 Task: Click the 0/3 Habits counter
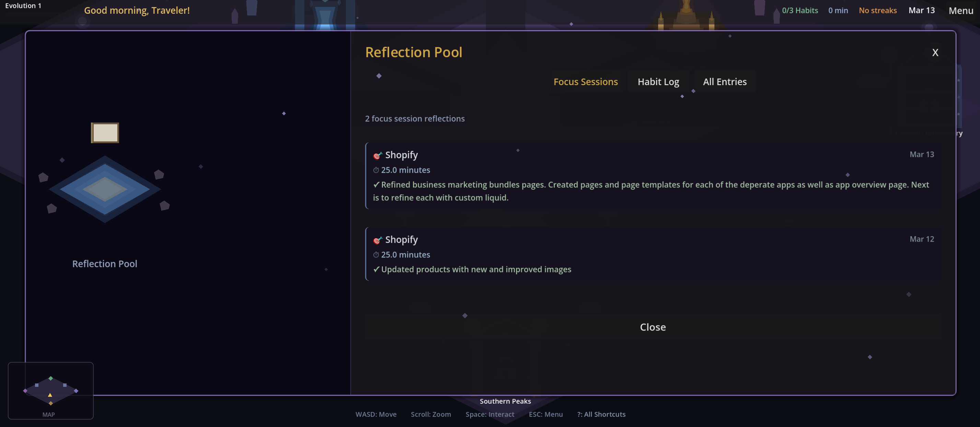tap(800, 11)
